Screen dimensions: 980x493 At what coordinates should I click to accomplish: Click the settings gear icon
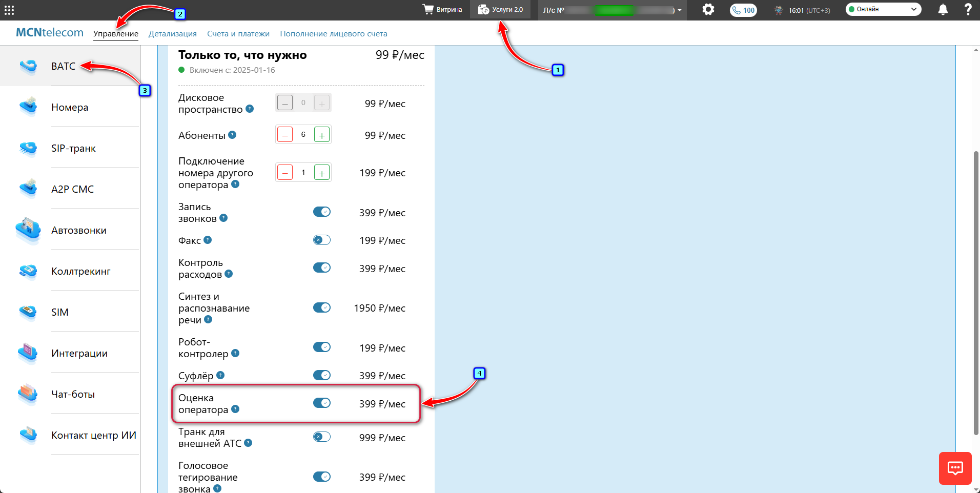coord(708,10)
